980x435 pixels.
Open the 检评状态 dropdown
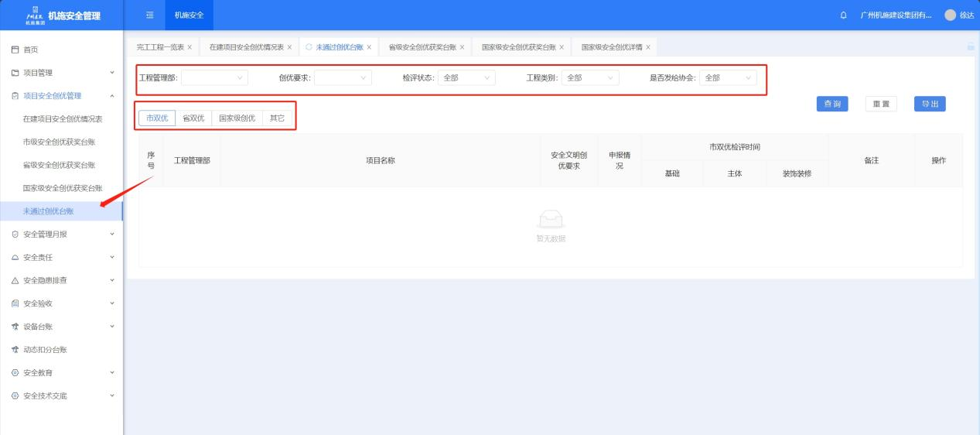466,77
